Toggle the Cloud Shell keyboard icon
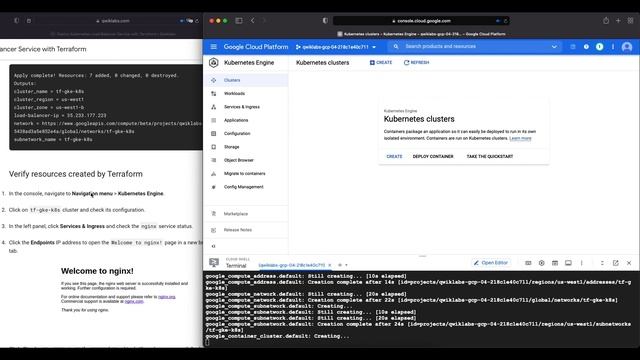Screen dimensions: 640x360 528,263
